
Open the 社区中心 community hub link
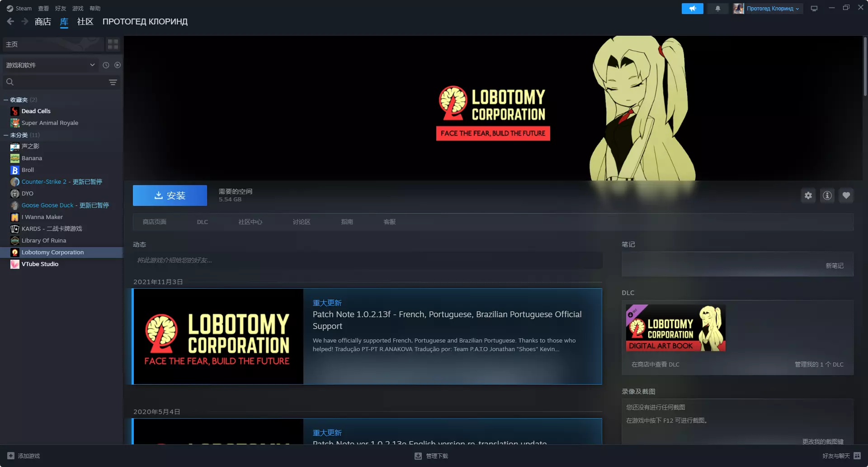(250, 222)
